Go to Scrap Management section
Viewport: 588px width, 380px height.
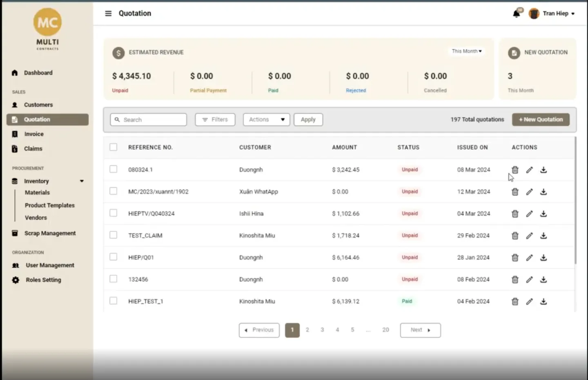tap(49, 233)
